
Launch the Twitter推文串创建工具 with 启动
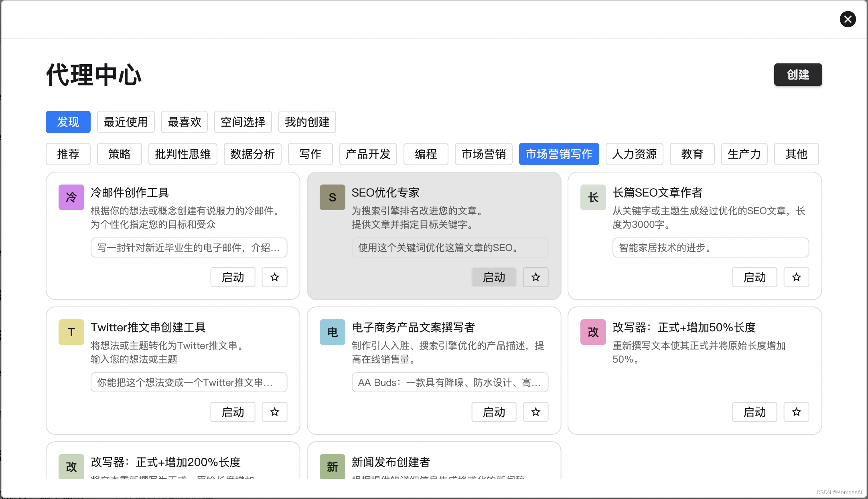coord(233,412)
